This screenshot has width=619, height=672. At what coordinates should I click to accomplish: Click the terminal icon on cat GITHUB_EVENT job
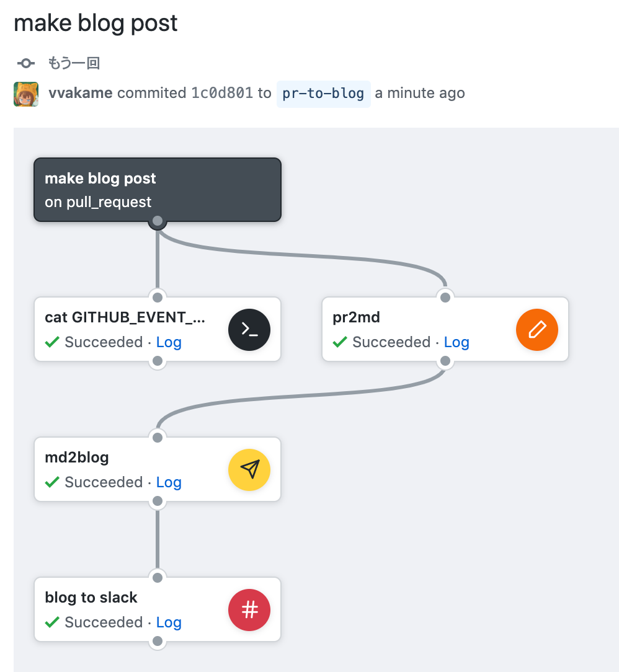(x=249, y=329)
